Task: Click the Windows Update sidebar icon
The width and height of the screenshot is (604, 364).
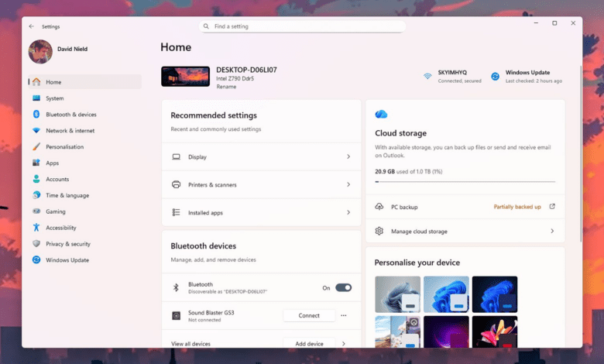Action: (x=36, y=259)
